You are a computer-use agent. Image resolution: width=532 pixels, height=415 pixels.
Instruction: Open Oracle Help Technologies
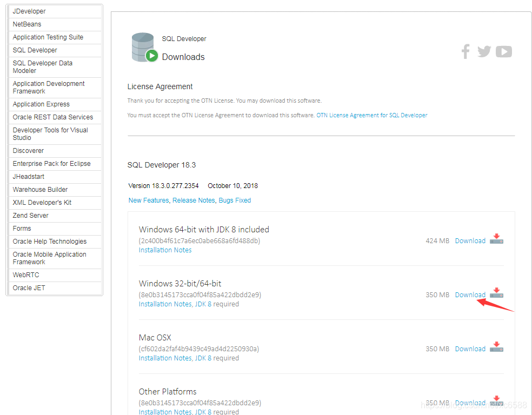coord(55,241)
